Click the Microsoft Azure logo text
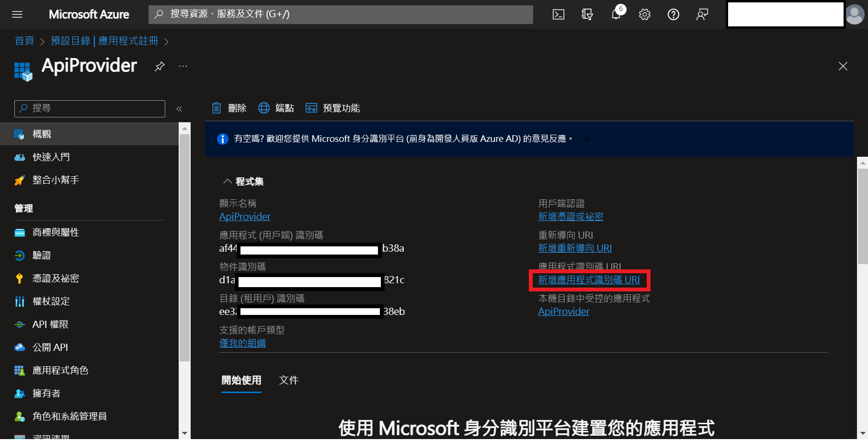 (x=89, y=14)
